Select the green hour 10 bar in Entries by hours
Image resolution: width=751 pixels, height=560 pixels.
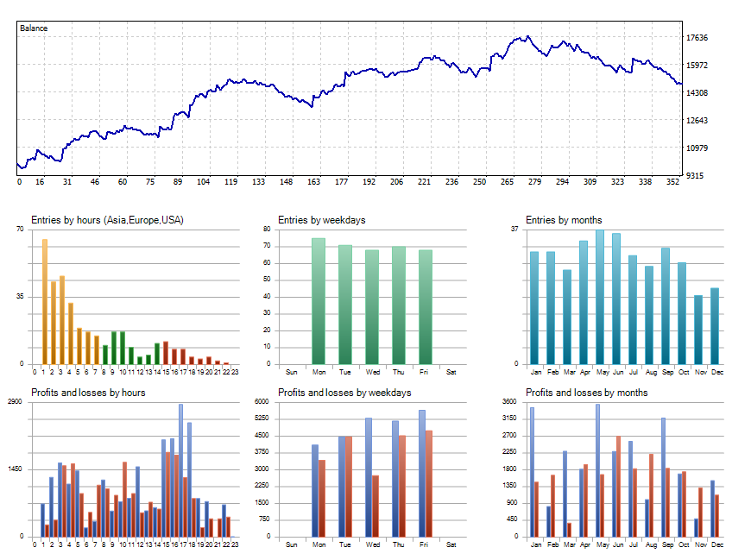(122, 348)
